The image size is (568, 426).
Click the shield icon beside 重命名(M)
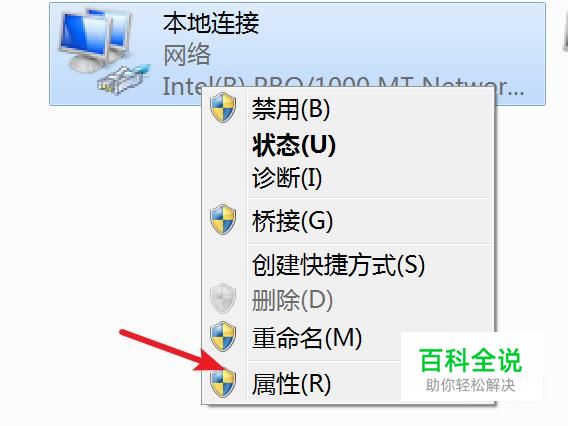[x=223, y=337]
